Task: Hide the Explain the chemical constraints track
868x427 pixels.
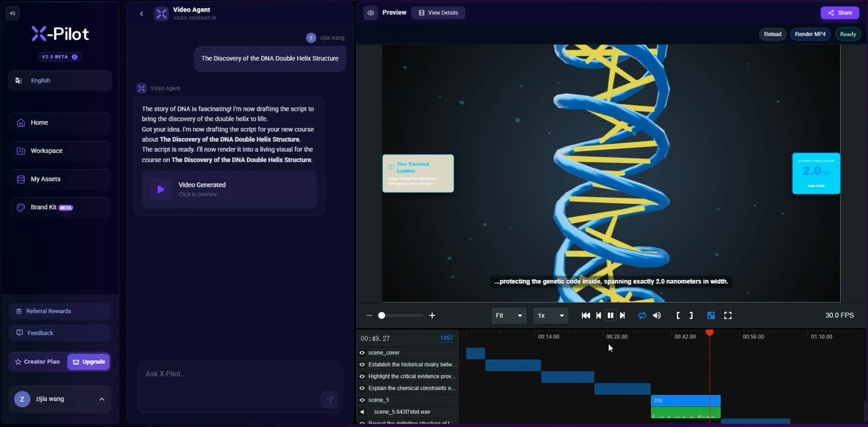Action: pos(362,388)
